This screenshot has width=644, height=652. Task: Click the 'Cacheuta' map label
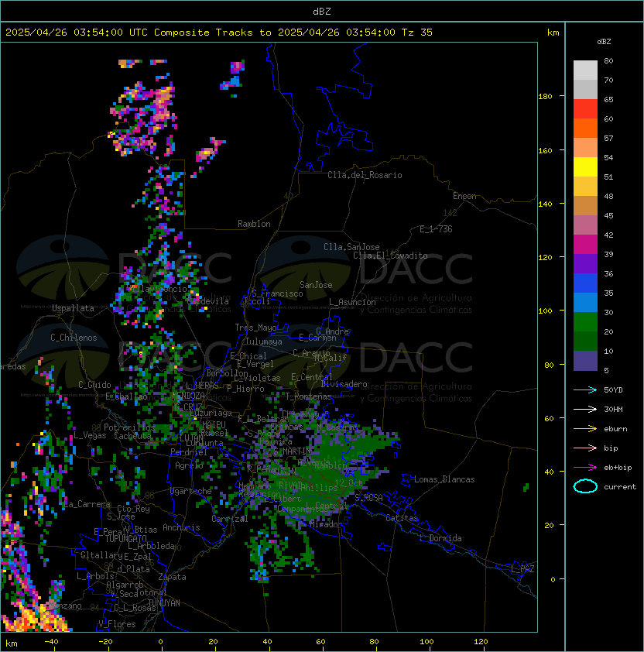(x=132, y=436)
